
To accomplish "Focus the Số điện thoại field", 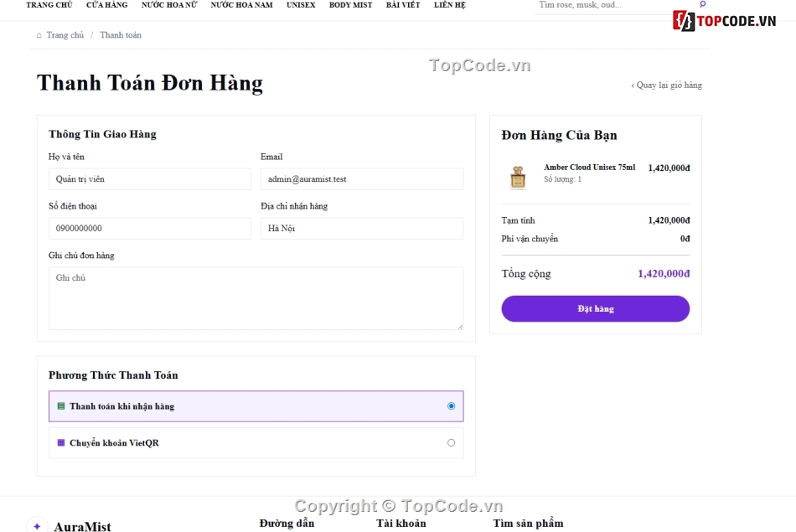I will coord(150,229).
